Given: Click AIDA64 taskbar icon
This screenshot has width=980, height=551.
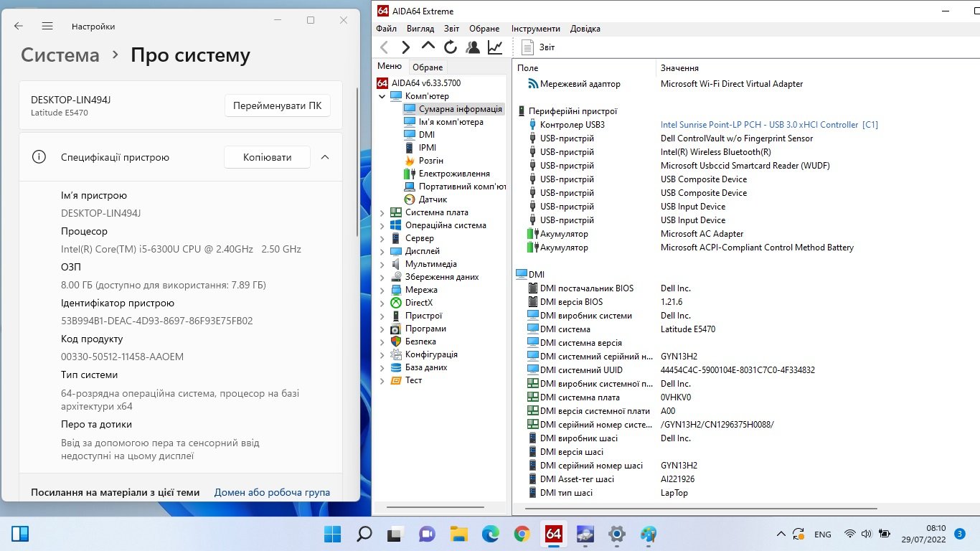Looking at the screenshot, I should coord(553,534).
